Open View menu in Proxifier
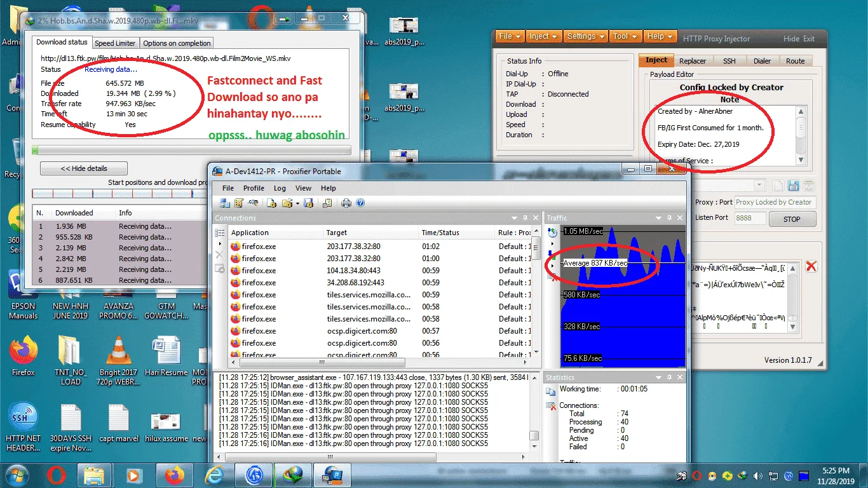Screen dimensions: 868x488 (x=303, y=188)
